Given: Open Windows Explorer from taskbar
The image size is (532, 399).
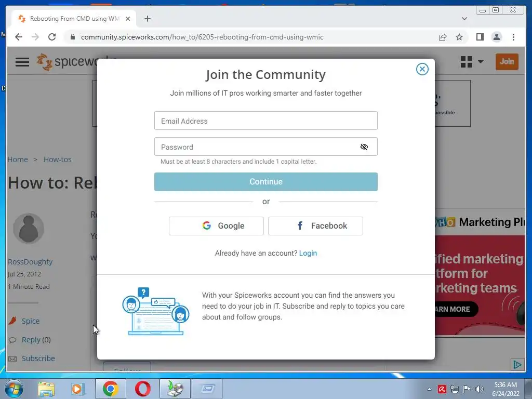Looking at the screenshot, I should pyautogui.click(x=46, y=389).
